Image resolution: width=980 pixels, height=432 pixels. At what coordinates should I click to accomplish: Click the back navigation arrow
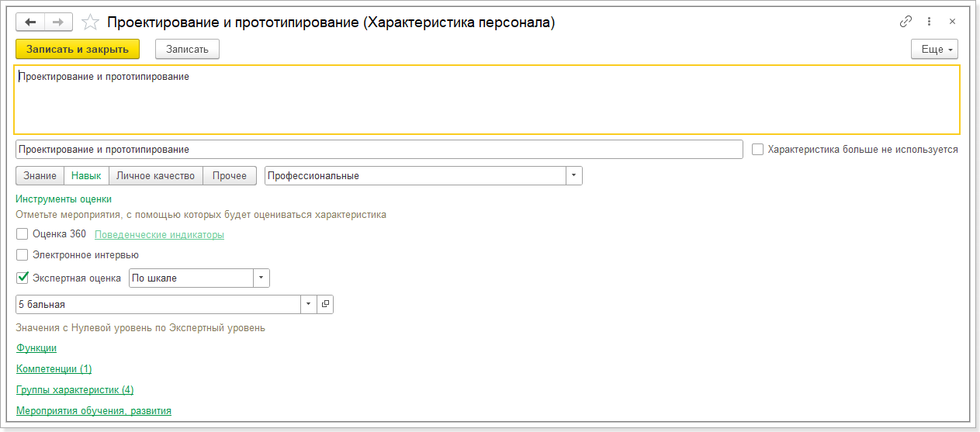[x=30, y=22]
